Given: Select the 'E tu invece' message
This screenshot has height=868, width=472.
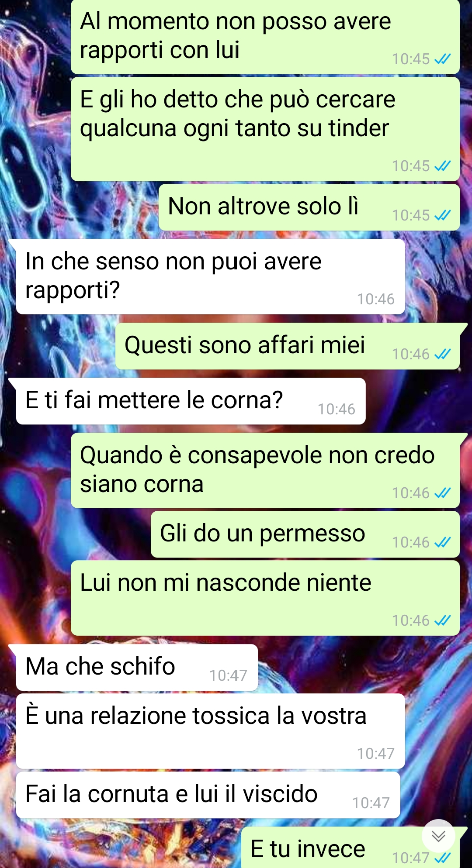Looking at the screenshot, I should (x=351, y=847).
